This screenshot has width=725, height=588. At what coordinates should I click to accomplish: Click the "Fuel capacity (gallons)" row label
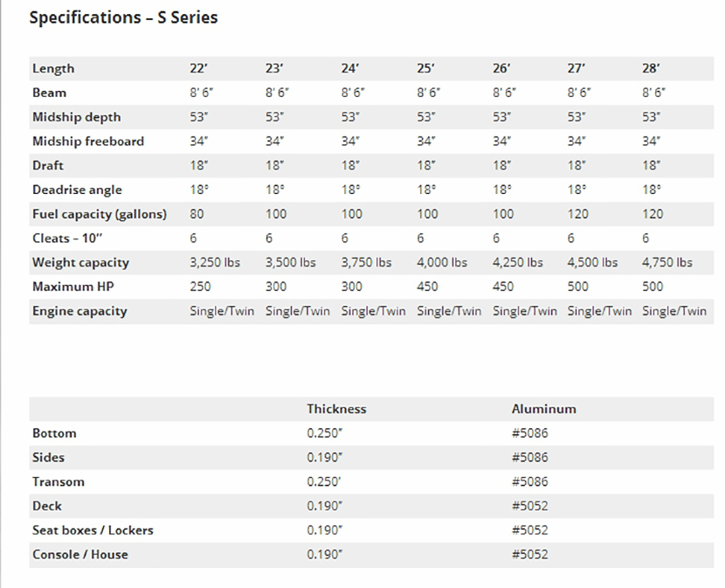(99, 214)
